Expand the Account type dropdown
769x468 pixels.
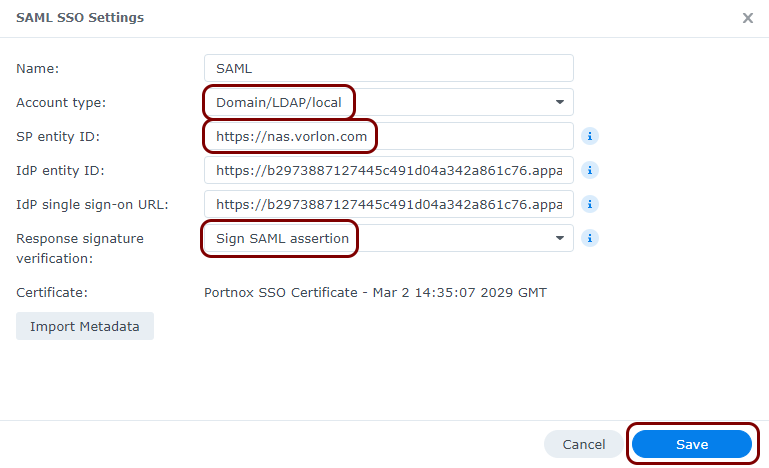click(559, 102)
